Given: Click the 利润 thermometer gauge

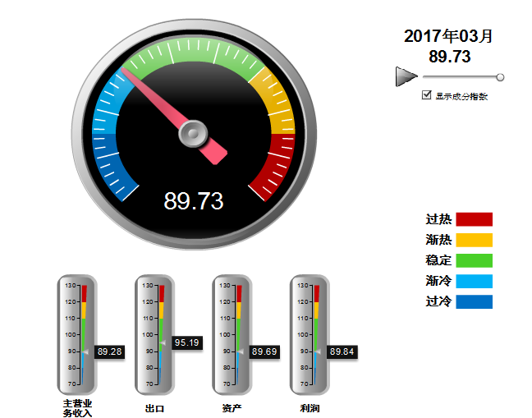Looking at the screenshot, I should 310,334.
